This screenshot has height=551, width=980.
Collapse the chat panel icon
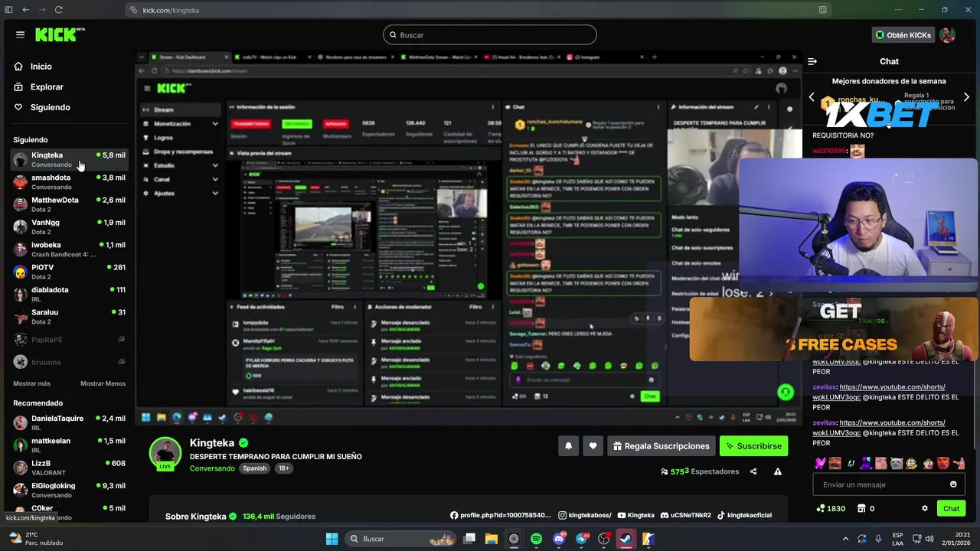(812, 61)
